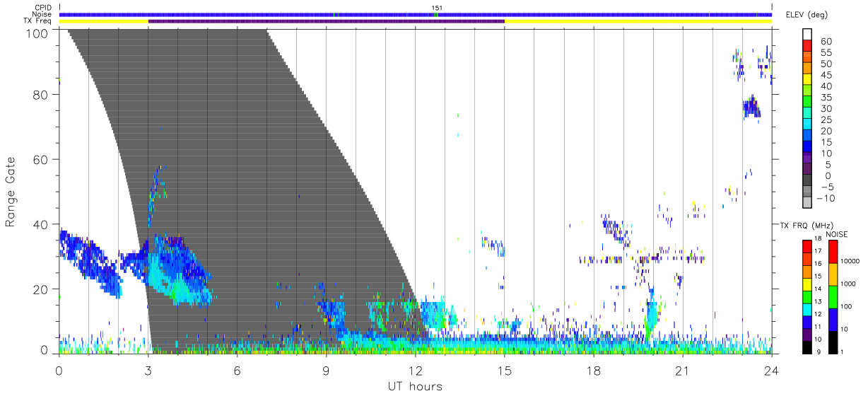Click the yellow segment of the ELEV color bar
This screenshot has width=868, height=401.
808,79
